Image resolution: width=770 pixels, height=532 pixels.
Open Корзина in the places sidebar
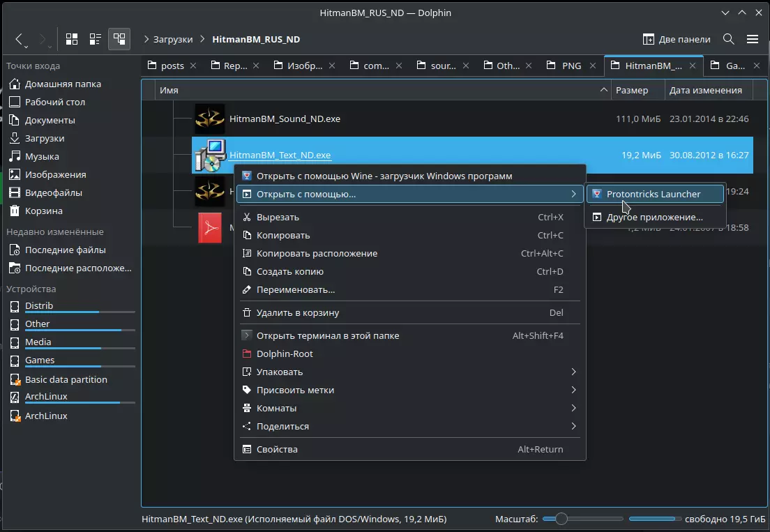pyautogui.click(x=43, y=211)
